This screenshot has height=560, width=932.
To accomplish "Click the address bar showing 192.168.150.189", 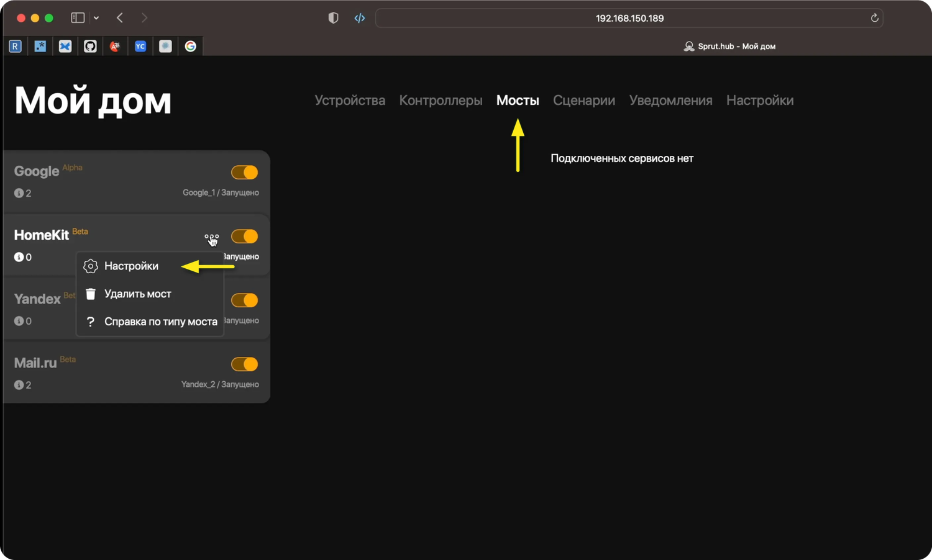I will [x=629, y=18].
